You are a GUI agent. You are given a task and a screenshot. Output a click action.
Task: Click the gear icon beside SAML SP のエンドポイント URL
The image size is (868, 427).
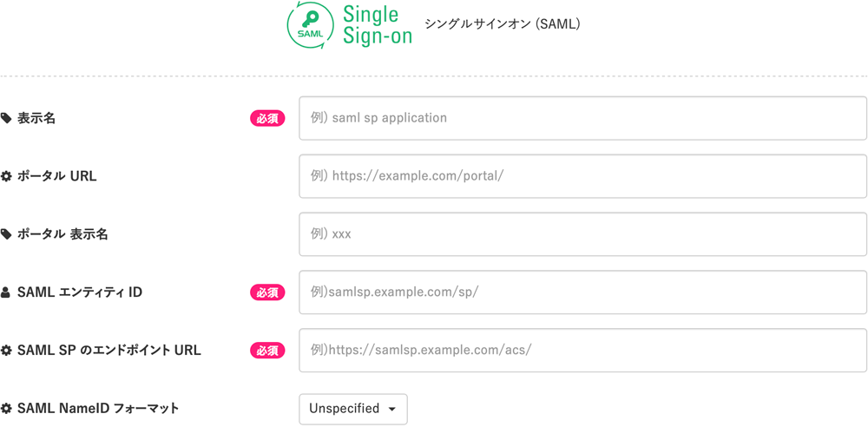tap(6, 351)
